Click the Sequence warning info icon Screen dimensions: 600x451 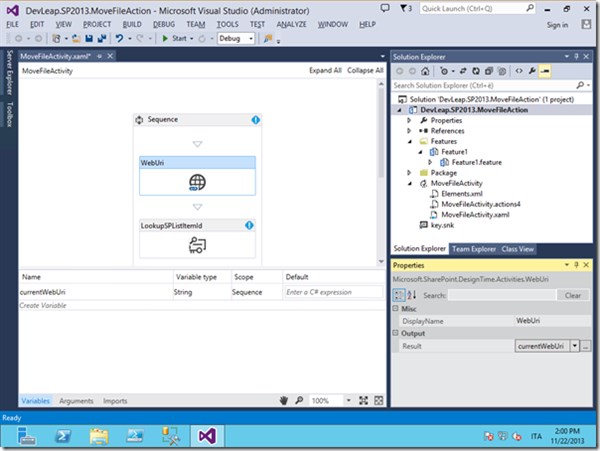[x=256, y=120]
